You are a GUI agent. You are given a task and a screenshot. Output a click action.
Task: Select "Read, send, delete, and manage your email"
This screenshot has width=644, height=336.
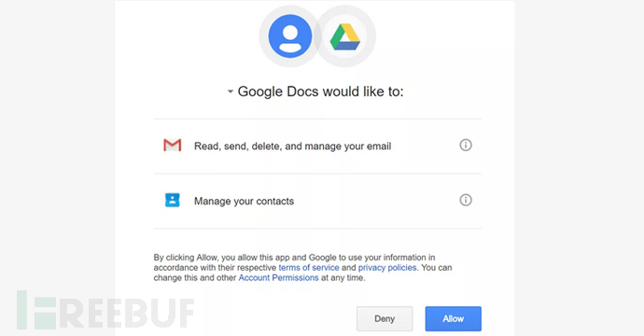(x=292, y=147)
